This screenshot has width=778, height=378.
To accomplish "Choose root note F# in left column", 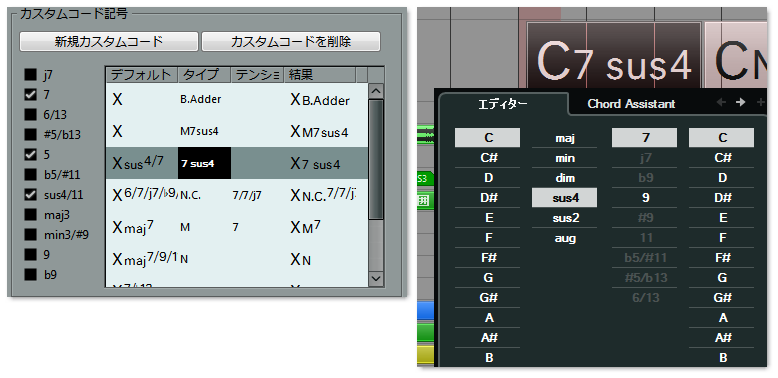I will point(488,258).
